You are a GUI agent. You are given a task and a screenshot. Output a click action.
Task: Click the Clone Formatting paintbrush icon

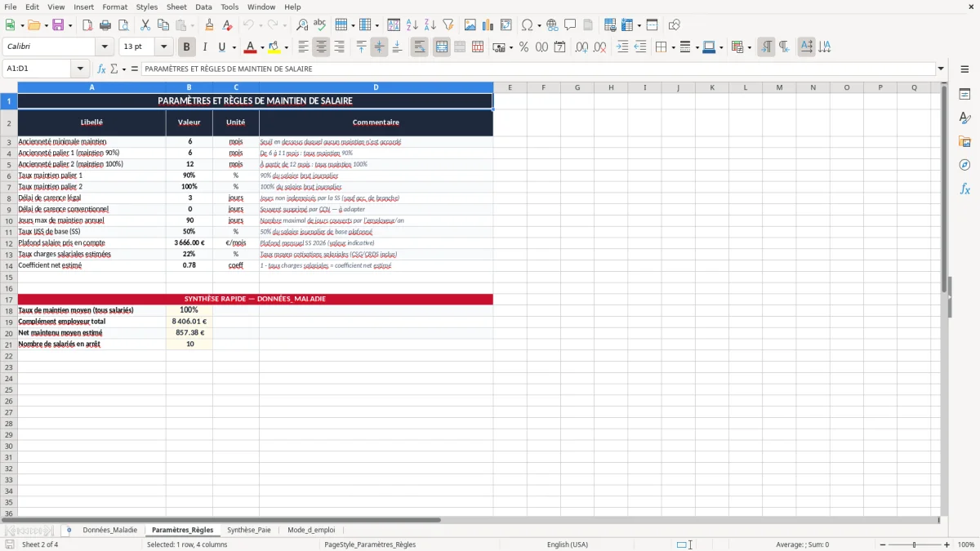pyautogui.click(x=210, y=25)
